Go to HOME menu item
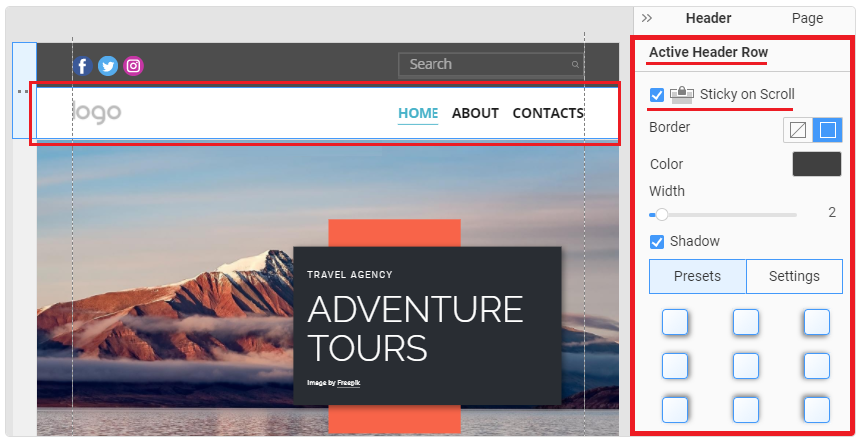 coord(418,113)
